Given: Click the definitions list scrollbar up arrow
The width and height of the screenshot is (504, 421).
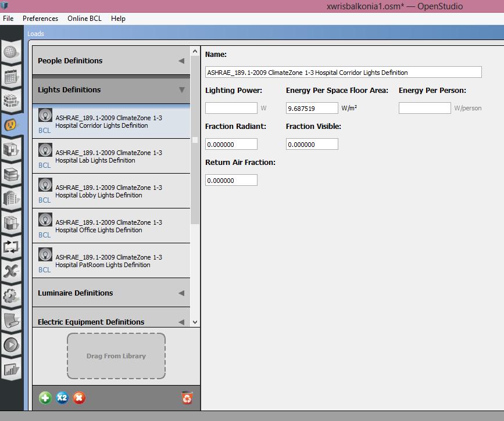Looking at the screenshot, I should 195,51.
